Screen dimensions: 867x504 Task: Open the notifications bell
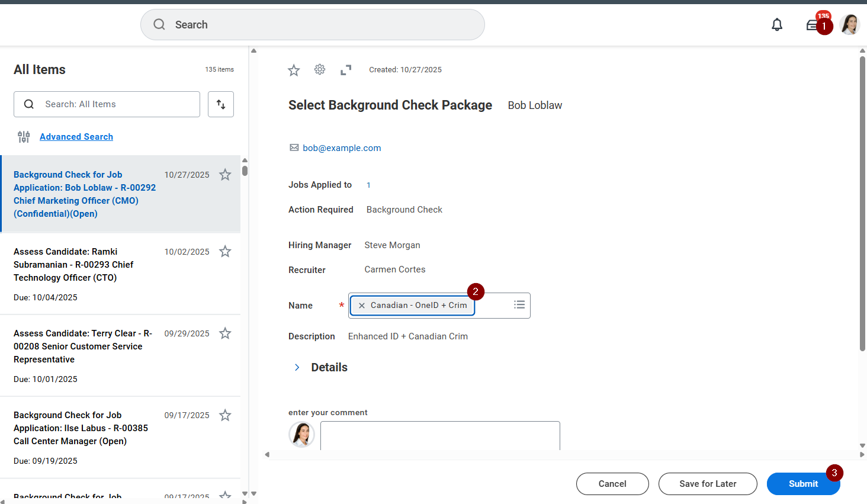click(777, 25)
